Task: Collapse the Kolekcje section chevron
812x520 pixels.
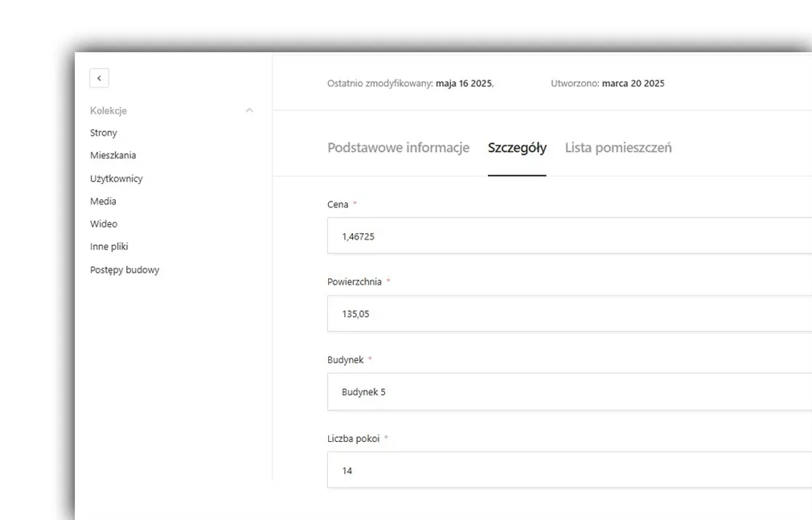Action: click(249, 110)
